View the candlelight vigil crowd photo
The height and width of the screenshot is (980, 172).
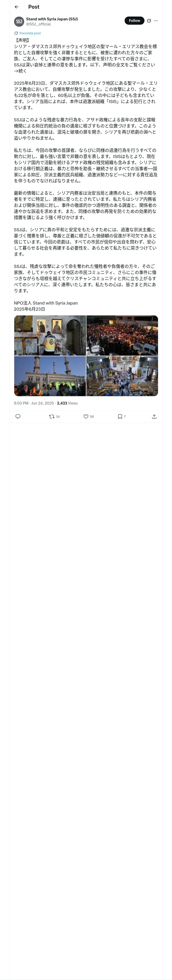[x=122, y=335]
